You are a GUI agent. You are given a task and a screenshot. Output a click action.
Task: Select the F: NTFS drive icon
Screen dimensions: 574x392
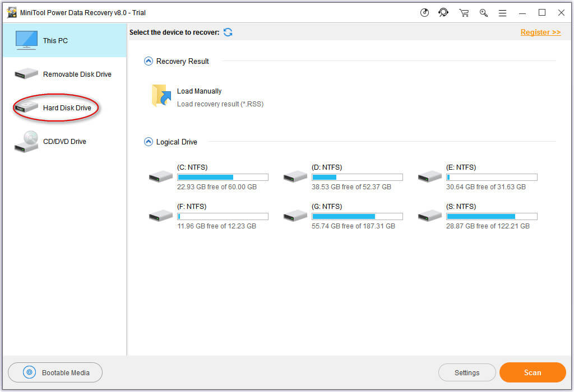(x=161, y=216)
